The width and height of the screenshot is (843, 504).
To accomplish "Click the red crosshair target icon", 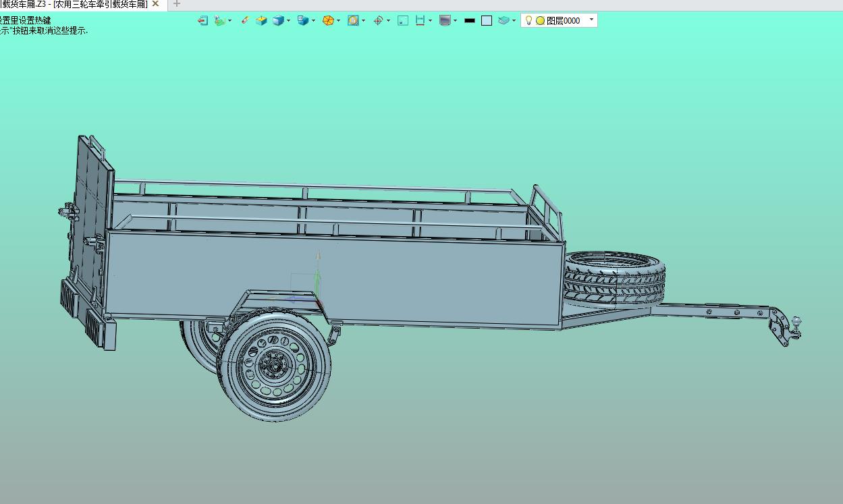I will pos(378,21).
